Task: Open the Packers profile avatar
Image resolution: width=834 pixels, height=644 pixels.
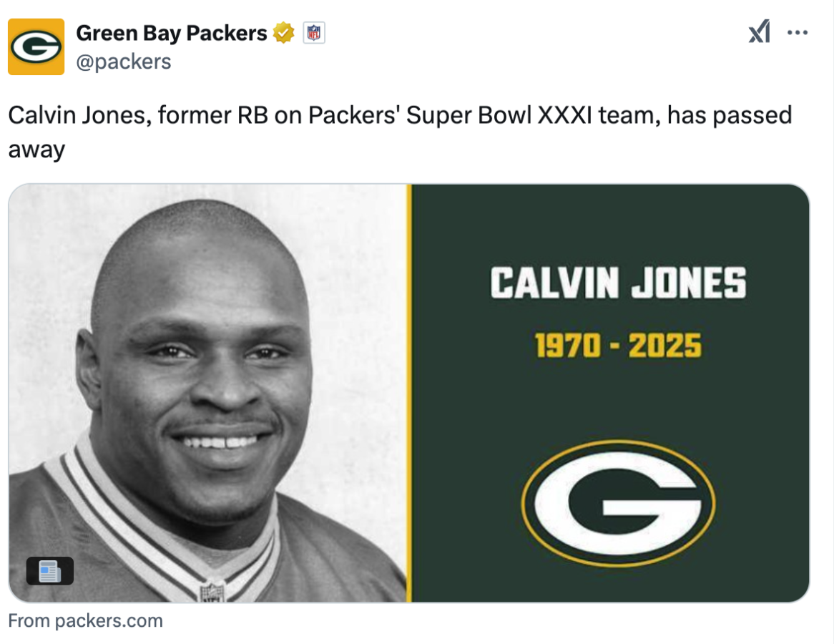Action: click(x=36, y=47)
